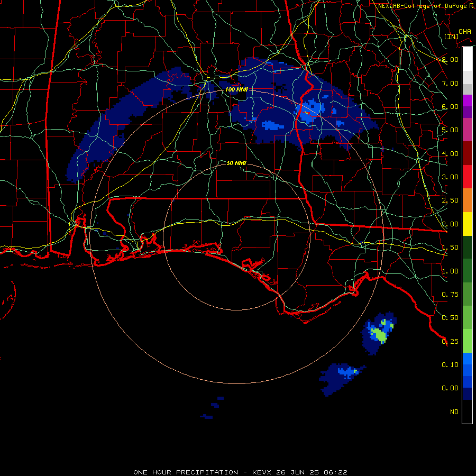Click the 50 NMI range ring label
This screenshot has height=476, width=476.
pos(236,163)
